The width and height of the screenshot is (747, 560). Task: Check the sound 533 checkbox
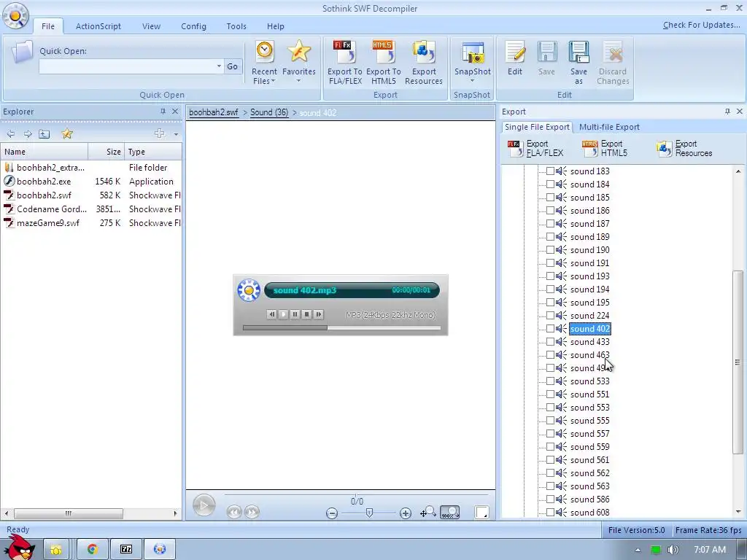(550, 381)
